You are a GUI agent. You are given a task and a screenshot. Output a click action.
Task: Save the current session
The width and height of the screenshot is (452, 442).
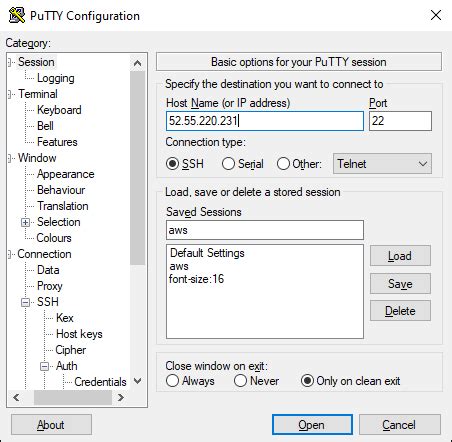tap(400, 284)
